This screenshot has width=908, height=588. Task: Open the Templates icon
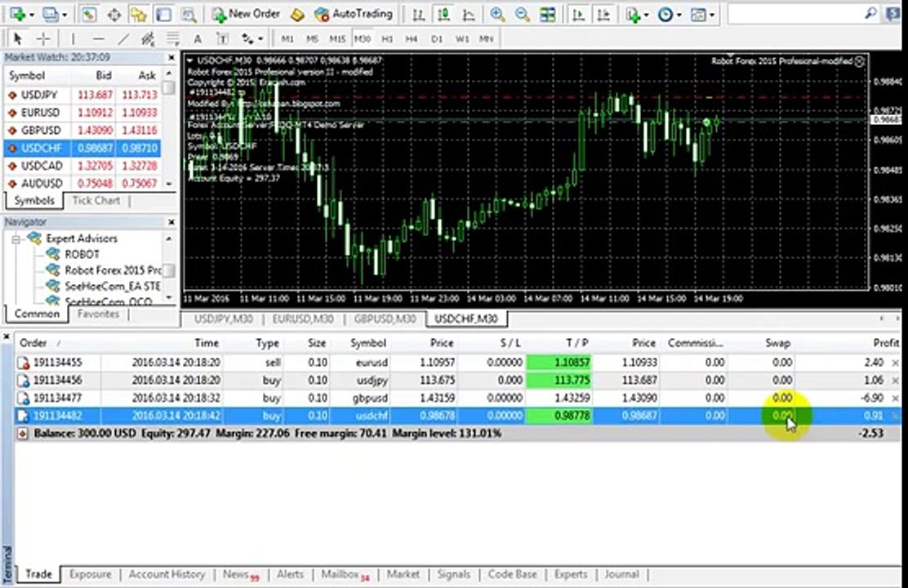(699, 15)
